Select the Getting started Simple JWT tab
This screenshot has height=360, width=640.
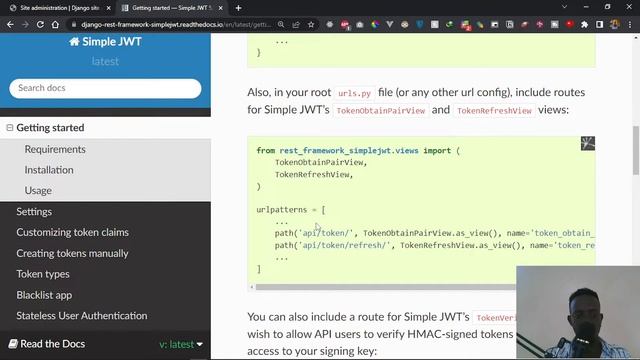172,8
